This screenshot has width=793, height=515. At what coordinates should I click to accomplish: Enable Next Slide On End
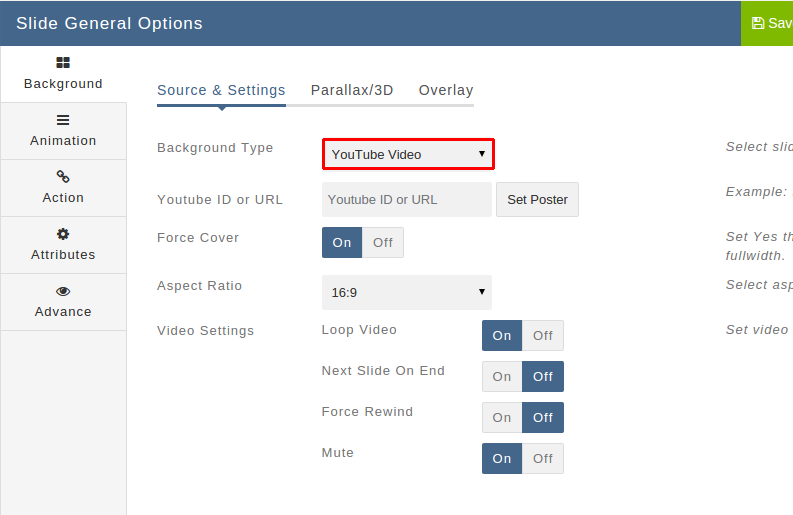point(502,376)
